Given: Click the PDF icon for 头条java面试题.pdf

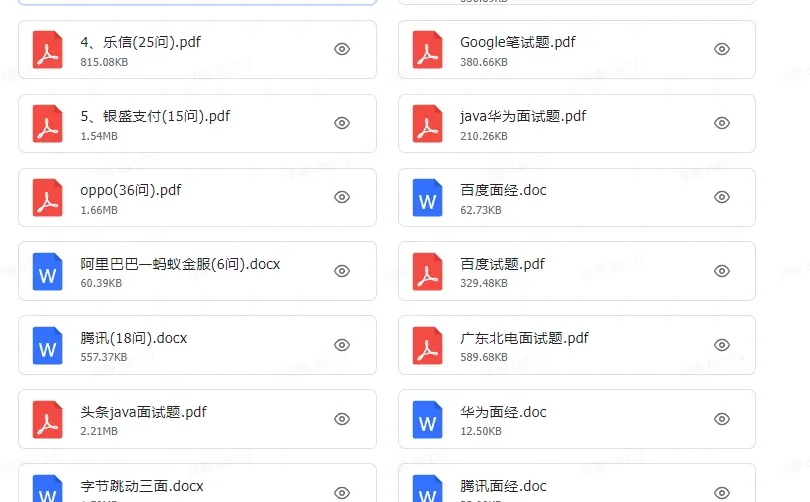Looking at the screenshot, I should coord(48,419).
